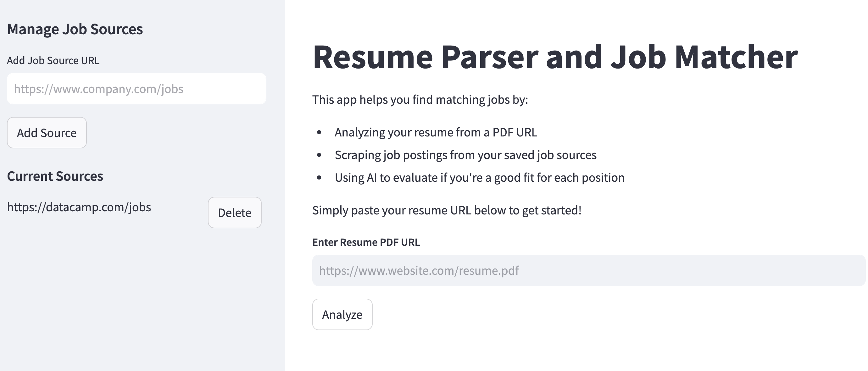
Task: Click the https://datacamp.com/jobs source text
Action: click(x=79, y=207)
